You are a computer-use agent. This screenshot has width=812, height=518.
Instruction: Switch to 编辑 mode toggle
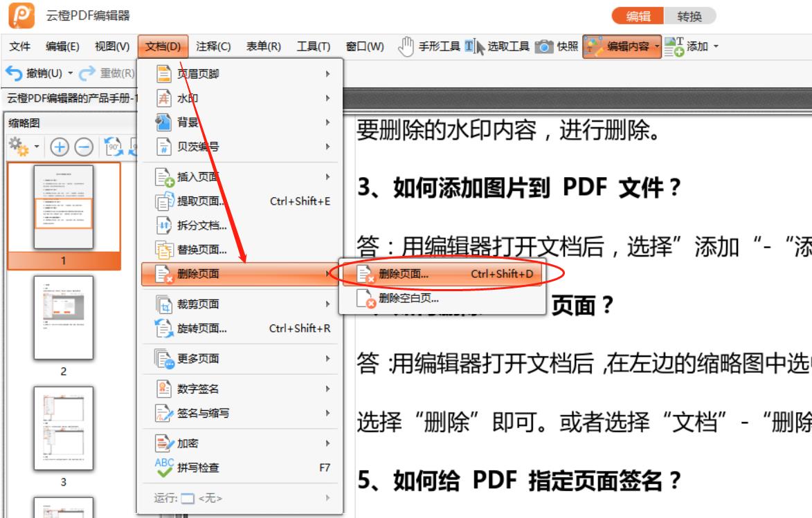click(638, 16)
